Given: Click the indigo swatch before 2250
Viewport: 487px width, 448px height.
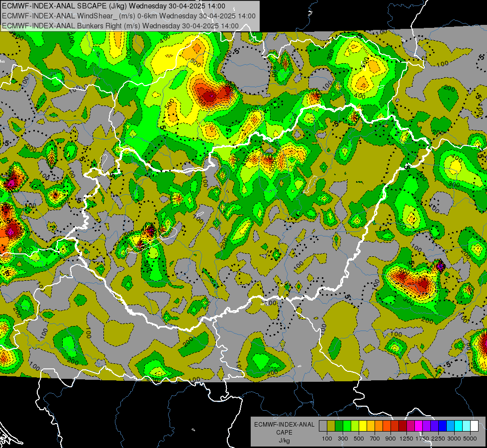Looking at the screenshot, I should click(434, 426).
